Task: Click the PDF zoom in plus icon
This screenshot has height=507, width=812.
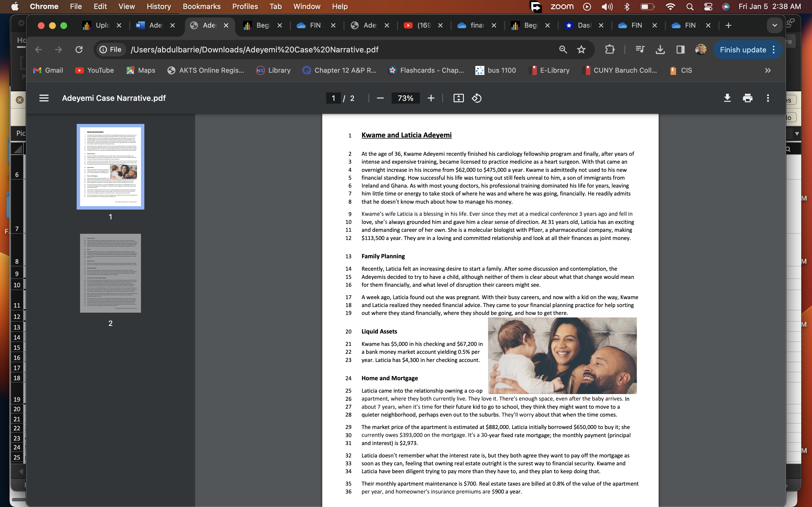Action: point(431,98)
